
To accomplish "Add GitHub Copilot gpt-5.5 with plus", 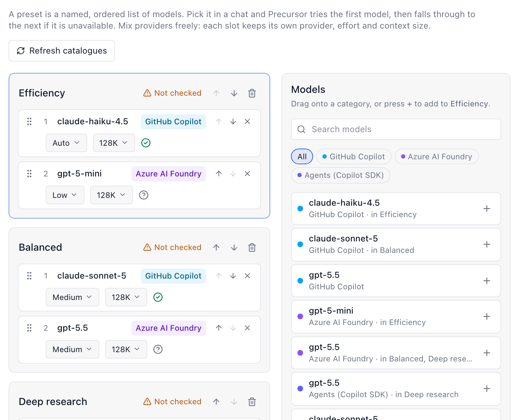I will click(487, 281).
